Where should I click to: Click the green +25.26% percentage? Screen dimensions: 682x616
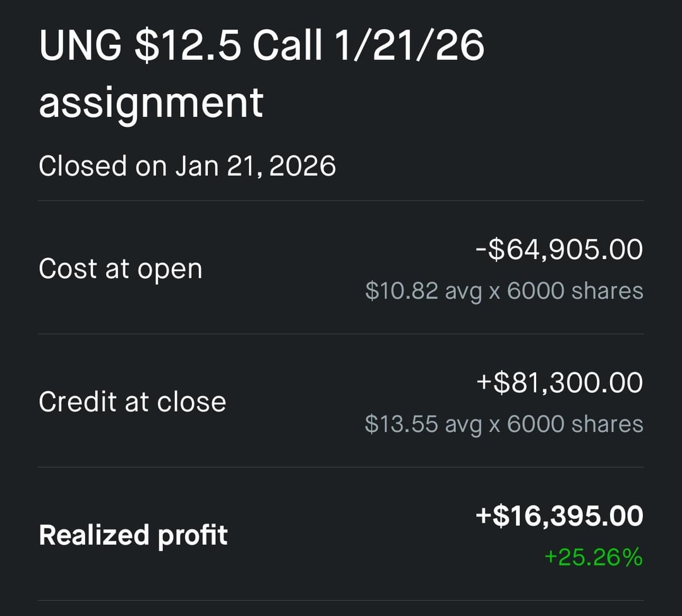click(x=593, y=557)
